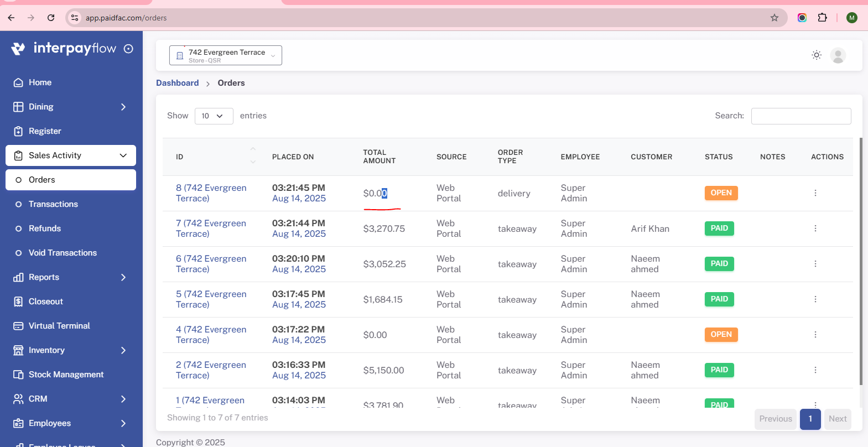Collapse the Sales Activity menu
Image resolution: width=868 pixels, height=447 pixels.
(x=71, y=155)
